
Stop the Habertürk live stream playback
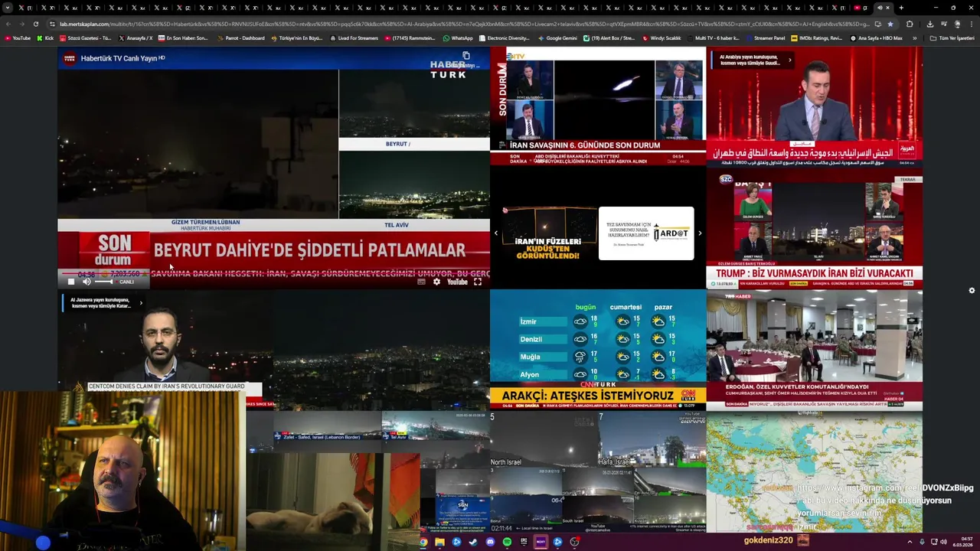(x=71, y=282)
